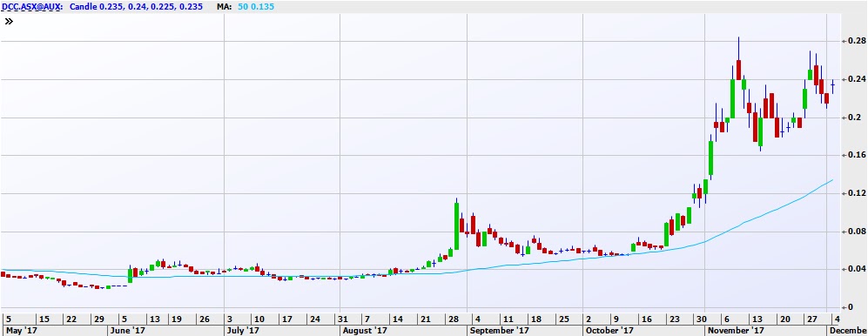Click date label 9 in October

point(616,319)
